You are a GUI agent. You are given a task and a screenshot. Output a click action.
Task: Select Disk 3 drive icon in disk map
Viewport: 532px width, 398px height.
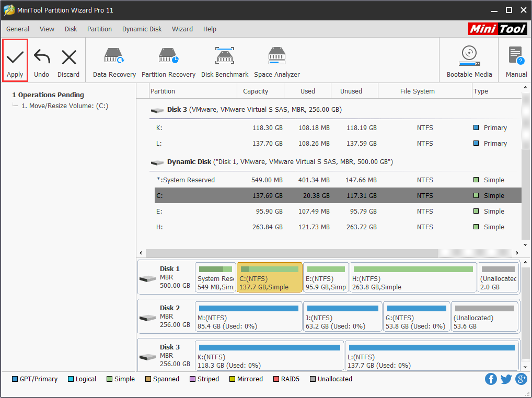(x=147, y=357)
